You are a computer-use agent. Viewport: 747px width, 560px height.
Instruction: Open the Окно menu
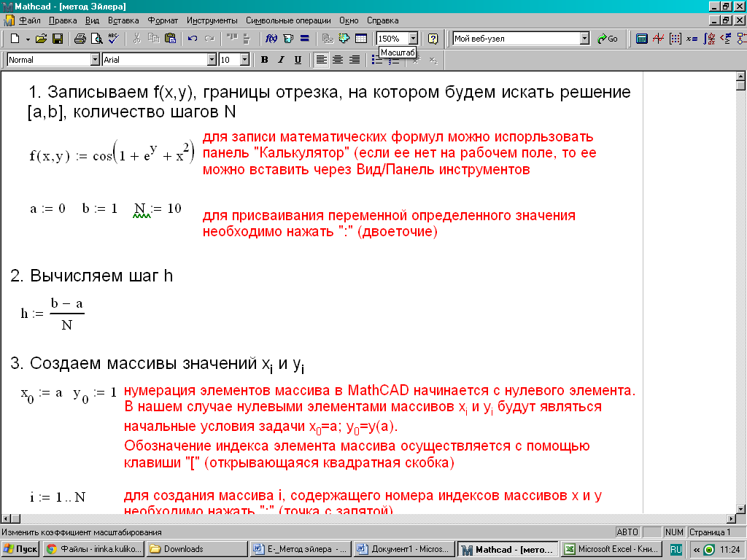click(349, 20)
